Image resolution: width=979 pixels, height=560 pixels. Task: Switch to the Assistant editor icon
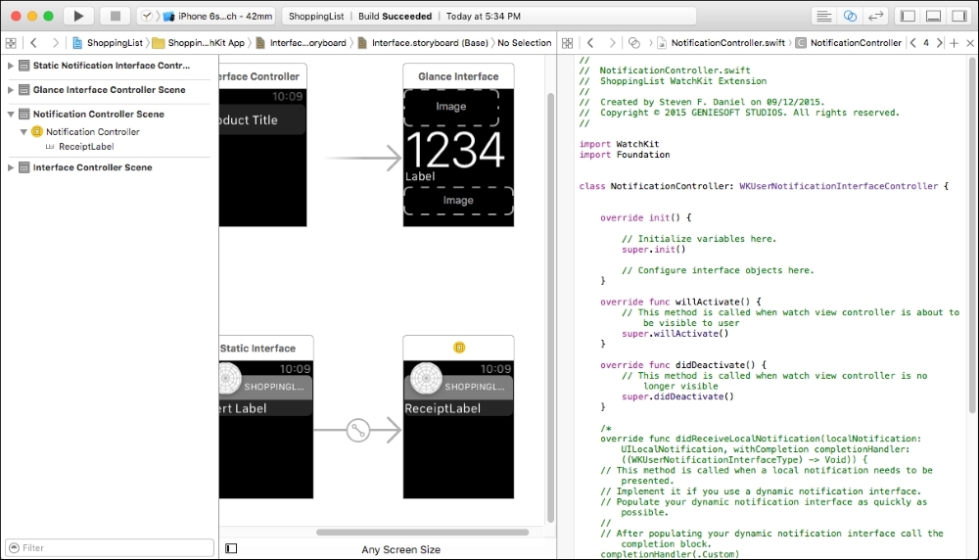click(x=850, y=16)
